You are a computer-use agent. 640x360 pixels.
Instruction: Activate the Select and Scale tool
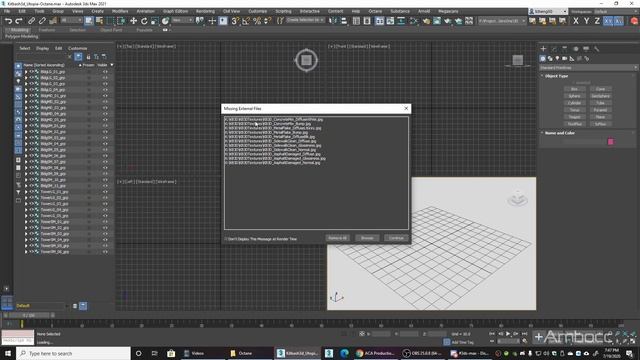pyautogui.click(x=155, y=21)
